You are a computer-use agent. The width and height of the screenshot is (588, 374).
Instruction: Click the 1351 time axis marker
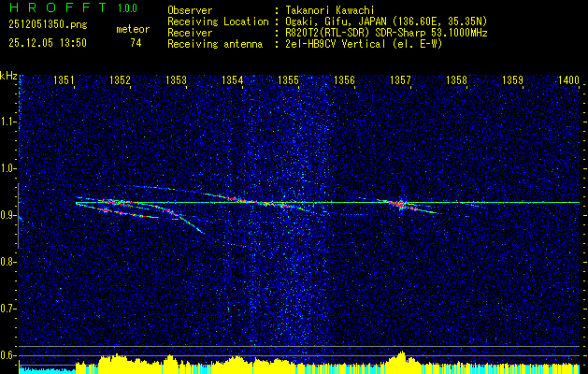click(x=65, y=80)
